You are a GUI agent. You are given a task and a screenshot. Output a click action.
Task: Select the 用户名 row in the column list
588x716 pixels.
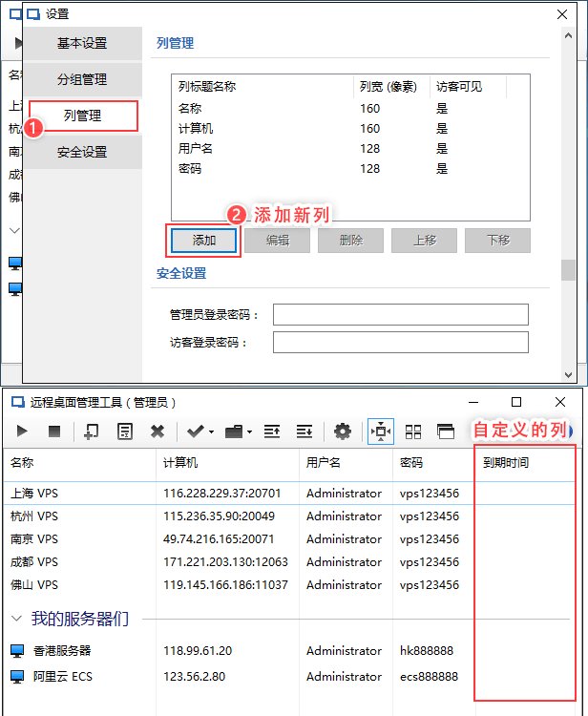[350, 149]
